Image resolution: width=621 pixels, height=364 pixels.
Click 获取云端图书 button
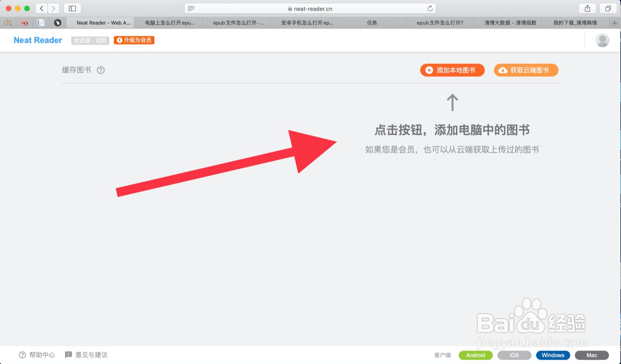point(526,70)
